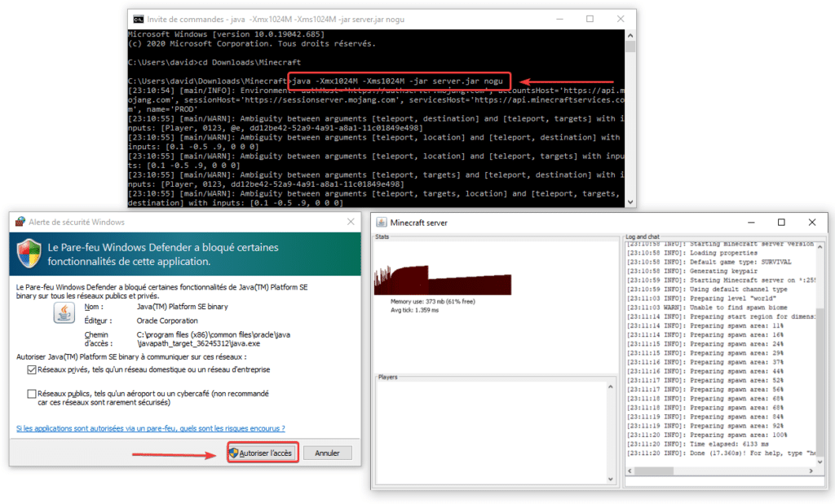Click the Windows Defender shield icon in the alert

click(x=30, y=254)
